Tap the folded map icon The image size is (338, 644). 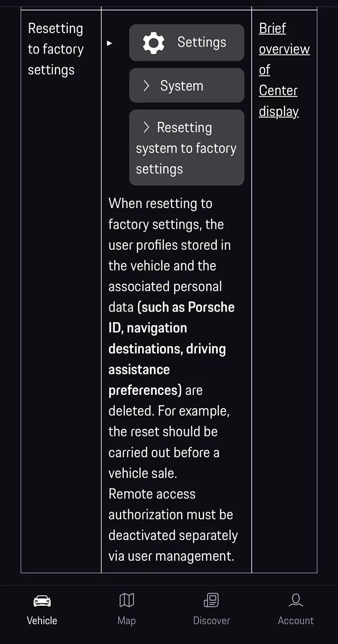coord(127,600)
